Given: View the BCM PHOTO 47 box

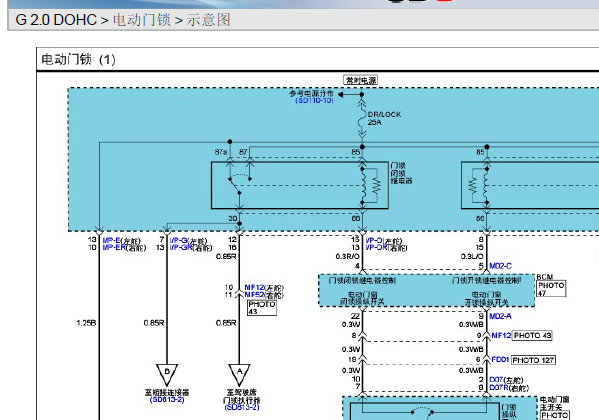Looking at the screenshot, I should point(551,289).
